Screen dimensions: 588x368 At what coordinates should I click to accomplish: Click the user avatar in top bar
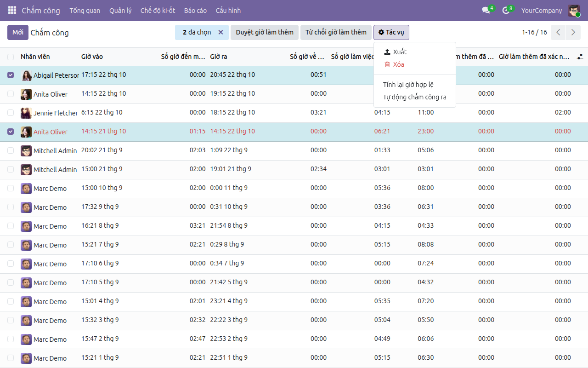click(x=574, y=10)
